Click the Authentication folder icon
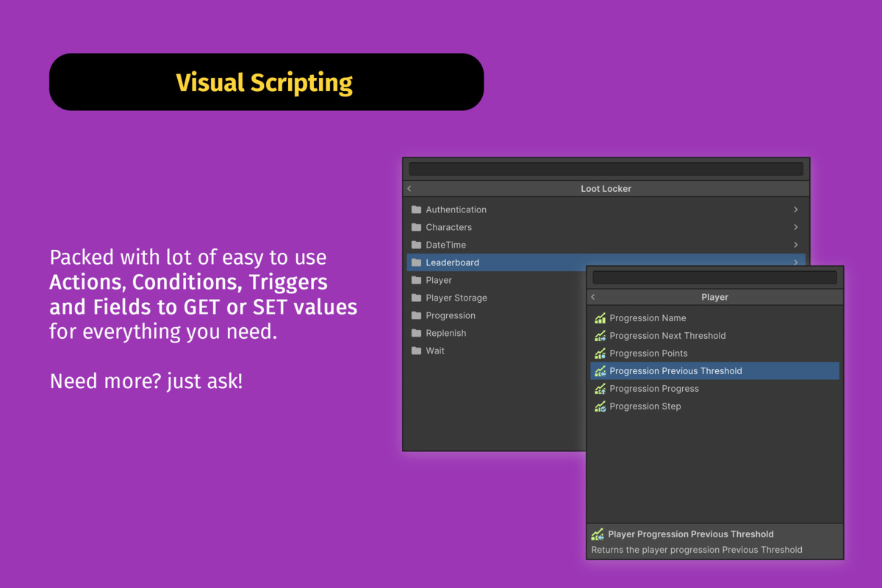This screenshot has width=882, height=588. 416,209
